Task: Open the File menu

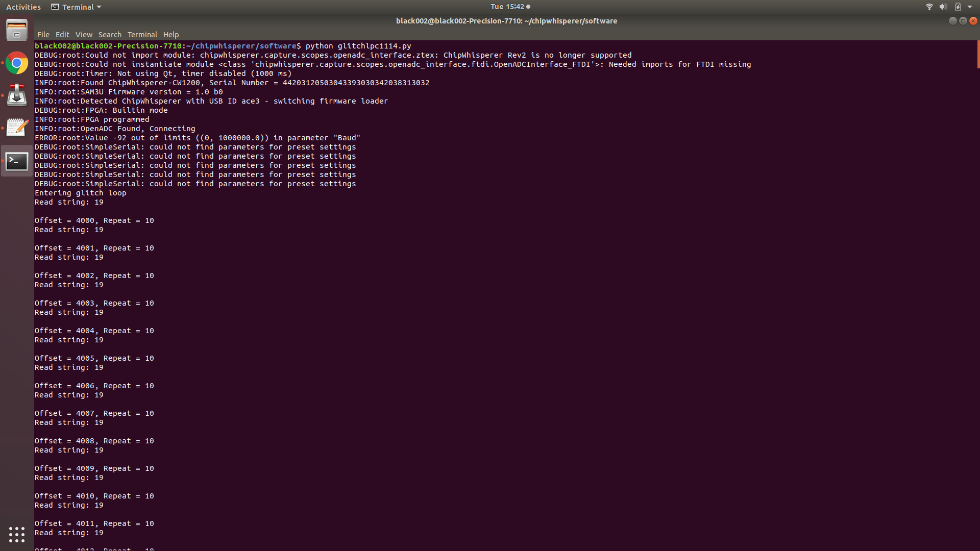Action: tap(43, 35)
